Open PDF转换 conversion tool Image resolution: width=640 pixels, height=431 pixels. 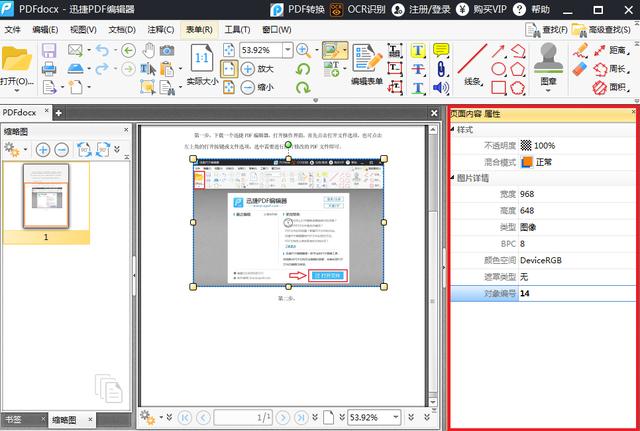tap(297, 9)
